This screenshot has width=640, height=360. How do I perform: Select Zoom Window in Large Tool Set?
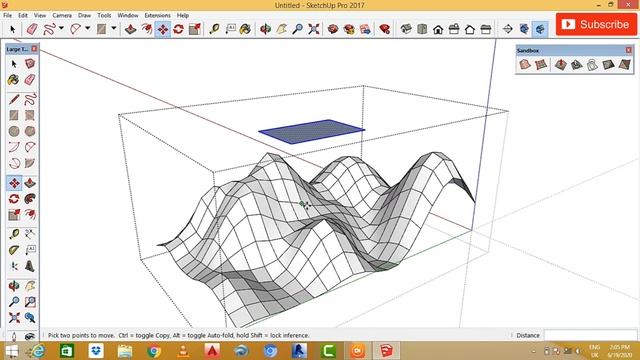point(30,302)
